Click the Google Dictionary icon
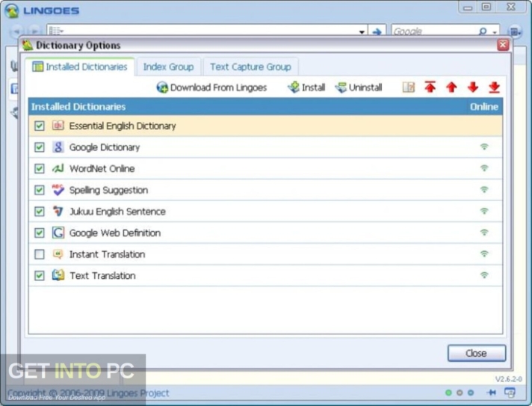This screenshot has height=406, width=532. [x=58, y=147]
